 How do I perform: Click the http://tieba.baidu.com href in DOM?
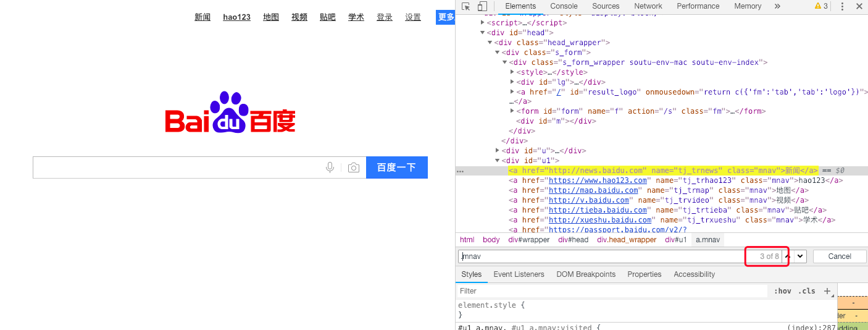tap(598, 210)
